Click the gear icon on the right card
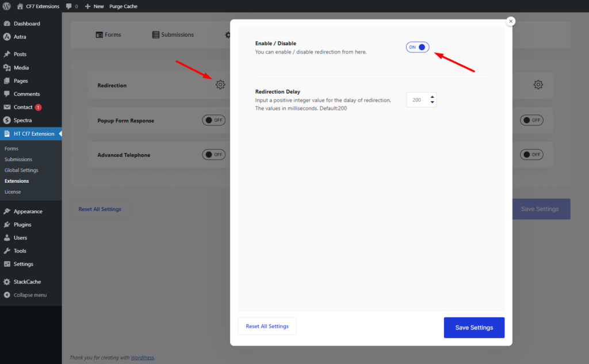The width and height of the screenshot is (589, 364). pos(538,85)
